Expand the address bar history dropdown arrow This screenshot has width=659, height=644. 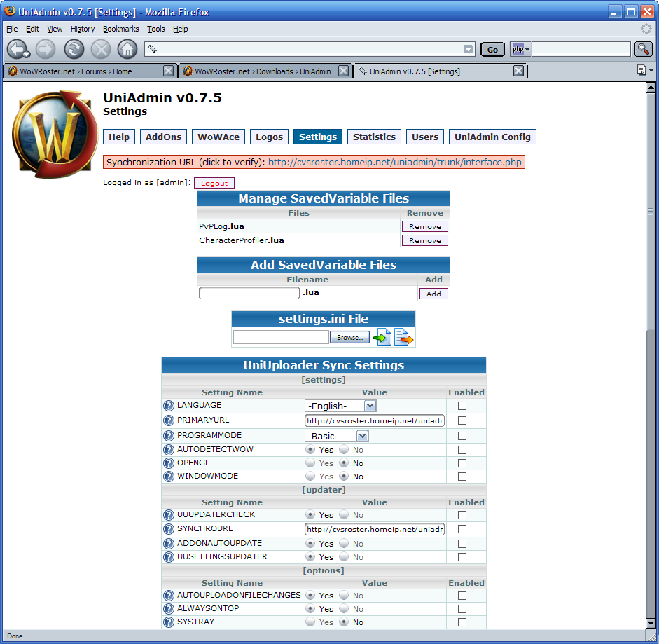click(x=468, y=49)
